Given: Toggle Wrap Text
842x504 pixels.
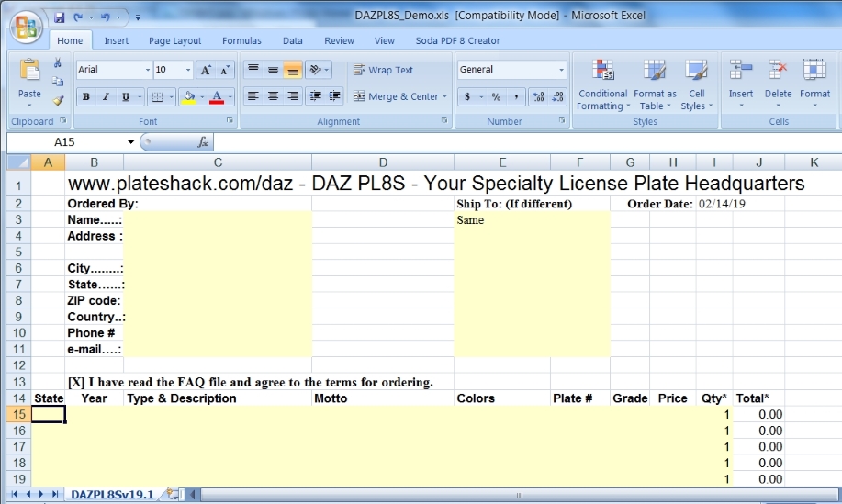Looking at the screenshot, I should [x=383, y=70].
